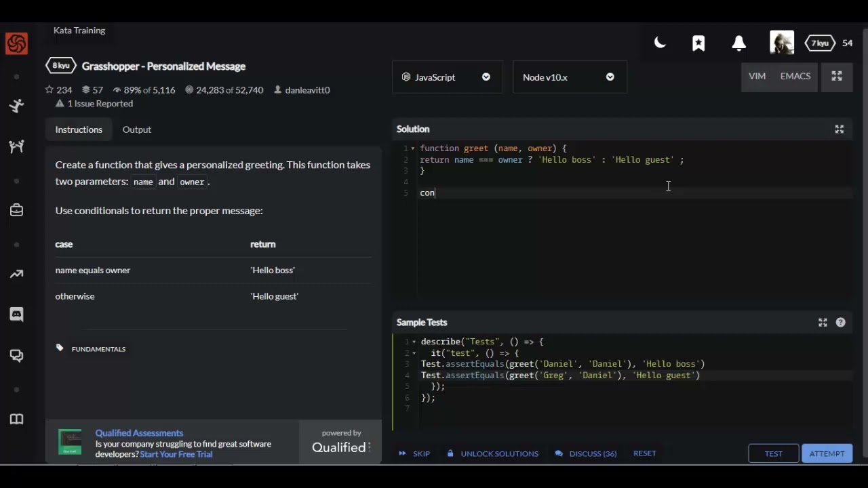Open the Discord icon in sidebar
868x488 pixels.
click(16, 314)
